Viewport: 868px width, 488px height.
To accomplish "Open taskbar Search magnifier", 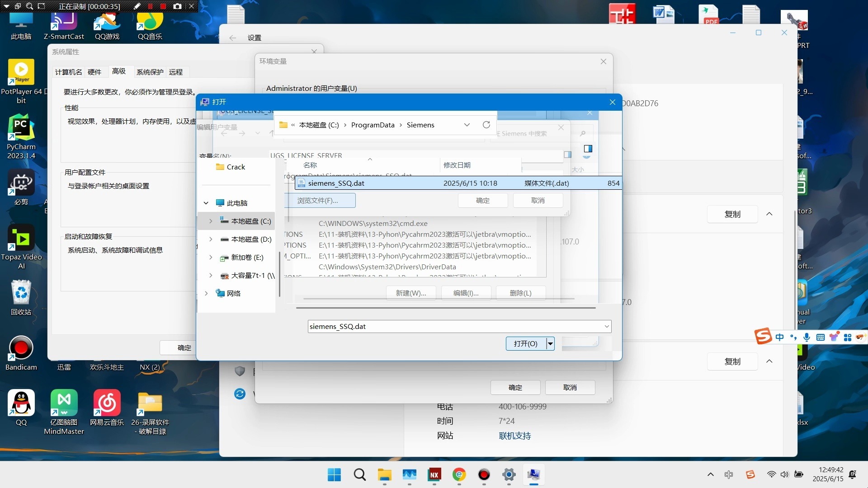I will (360, 474).
